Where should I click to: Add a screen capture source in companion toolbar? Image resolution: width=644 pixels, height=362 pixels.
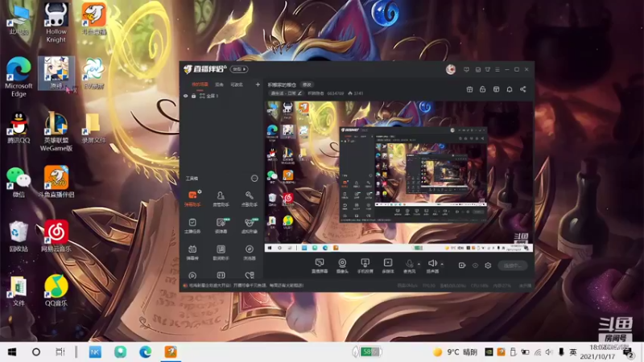(320, 265)
